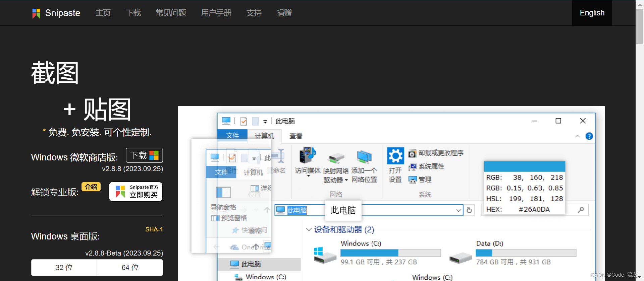Click 预览窗格 in ghost window
The height and width of the screenshot is (281, 644).
[x=229, y=218]
